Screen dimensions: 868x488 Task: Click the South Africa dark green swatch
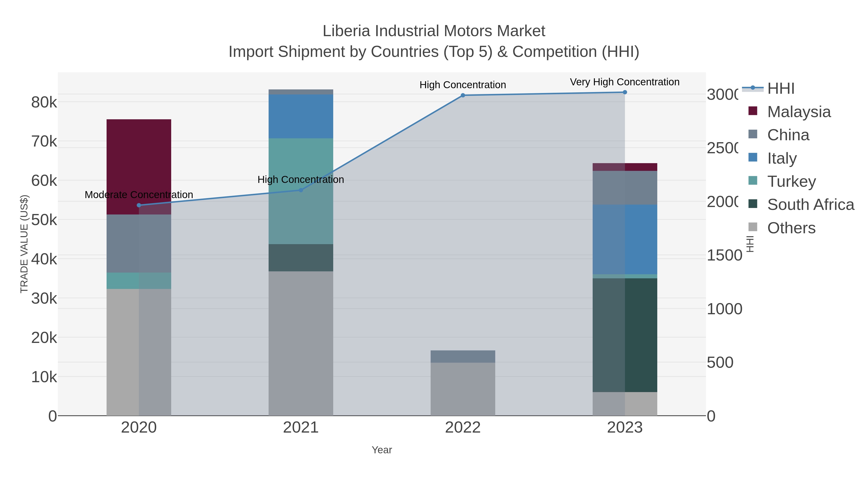click(753, 204)
